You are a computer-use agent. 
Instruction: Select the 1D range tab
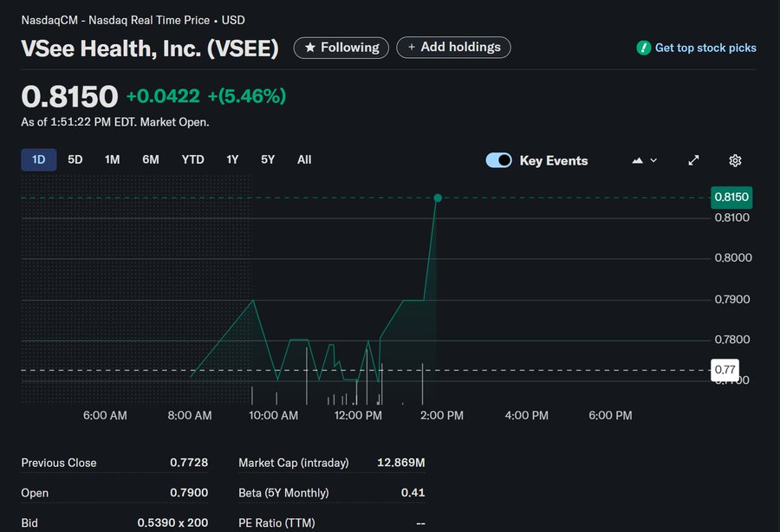39,159
